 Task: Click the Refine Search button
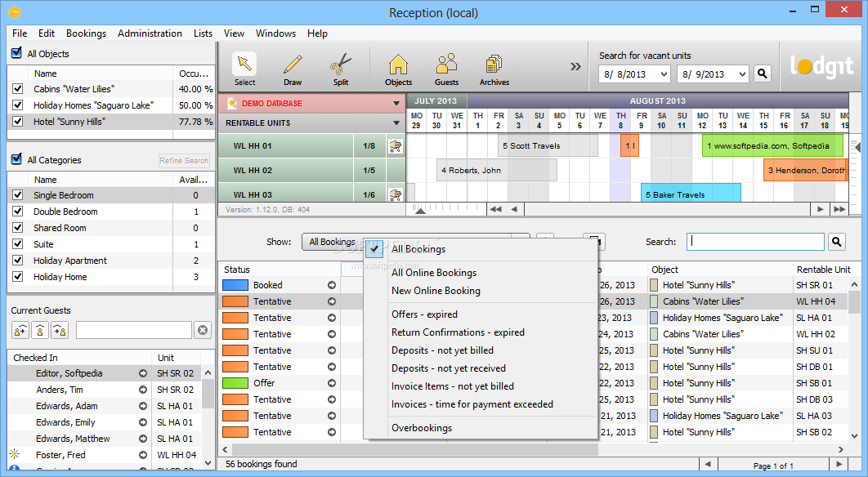pyautogui.click(x=184, y=160)
